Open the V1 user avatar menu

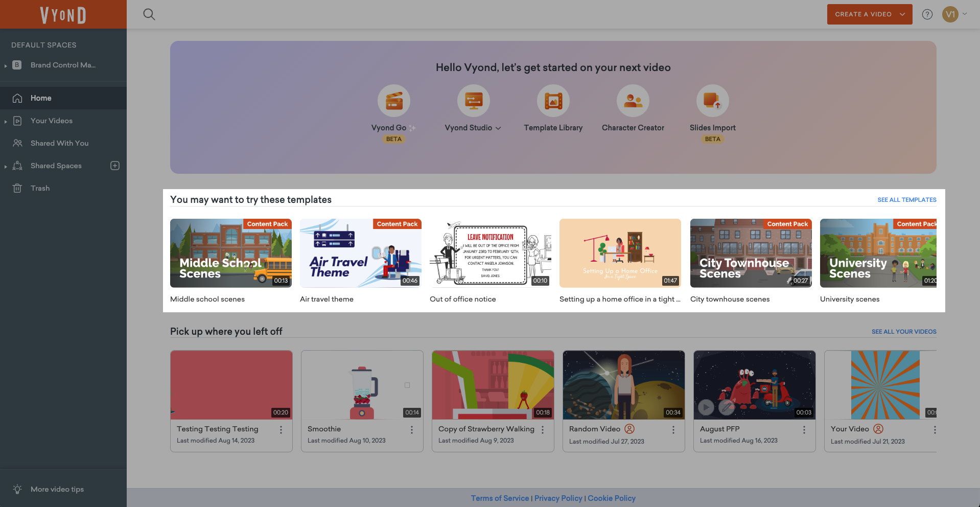pyautogui.click(x=950, y=14)
